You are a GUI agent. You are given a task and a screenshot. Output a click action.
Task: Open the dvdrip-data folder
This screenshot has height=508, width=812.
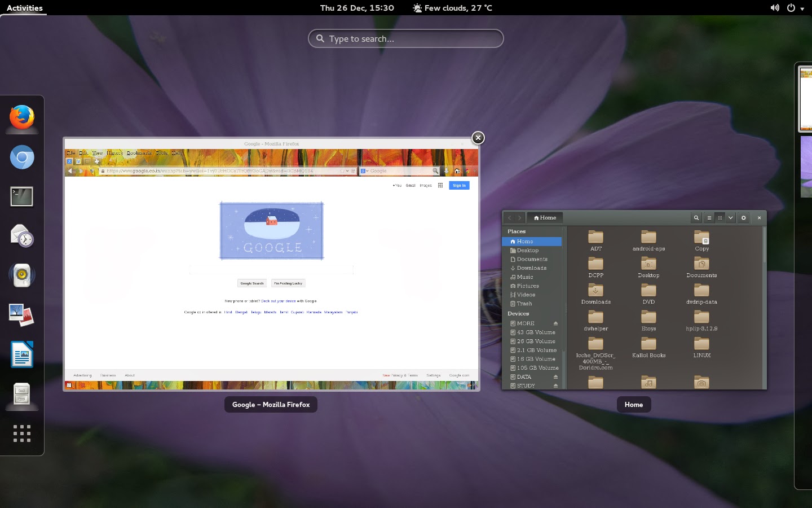coord(701,294)
